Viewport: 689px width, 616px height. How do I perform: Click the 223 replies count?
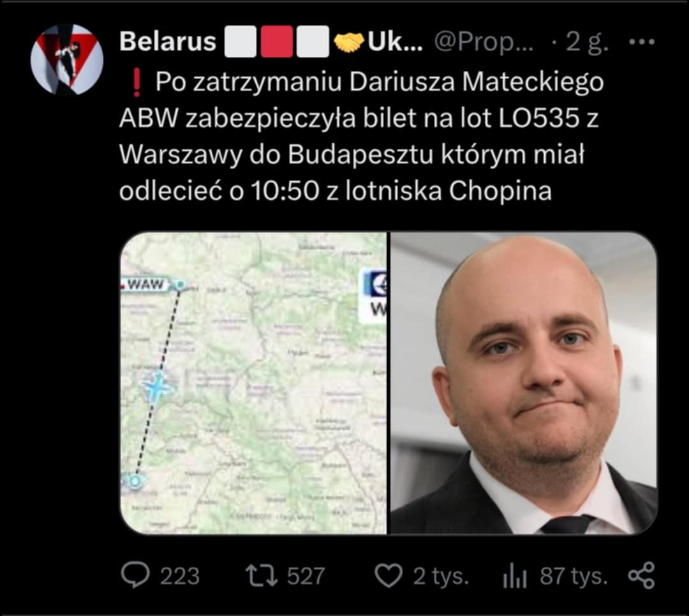pos(180,576)
